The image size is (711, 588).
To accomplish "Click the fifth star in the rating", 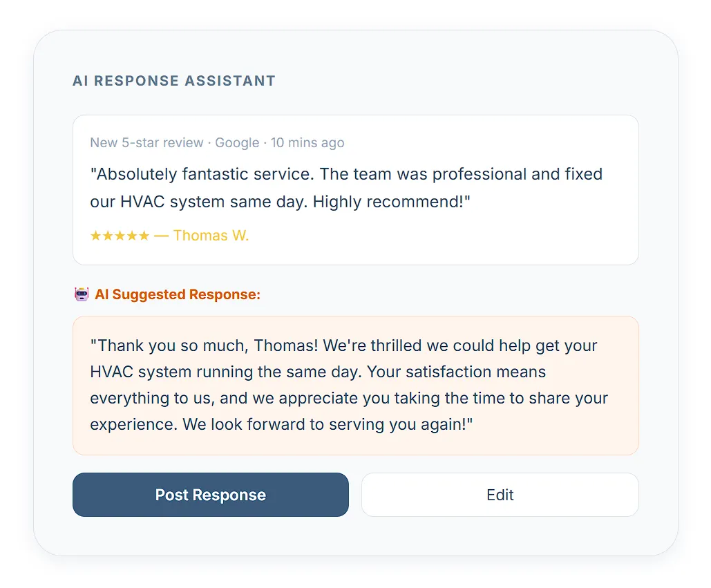I will (x=144, y=236).
